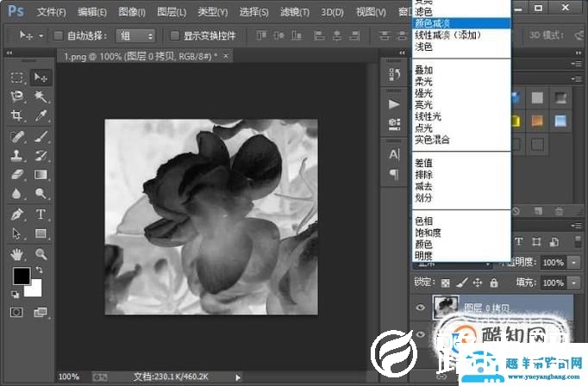Switch to the 1.png document tab
The width and height of the screenshot is (588, 386).
coord(141,57)
